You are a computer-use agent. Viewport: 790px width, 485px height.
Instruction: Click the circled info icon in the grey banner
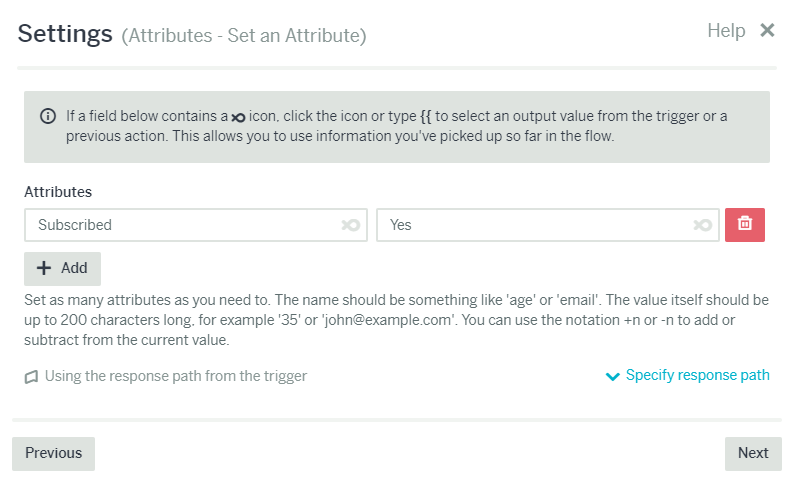coord(48,116)
